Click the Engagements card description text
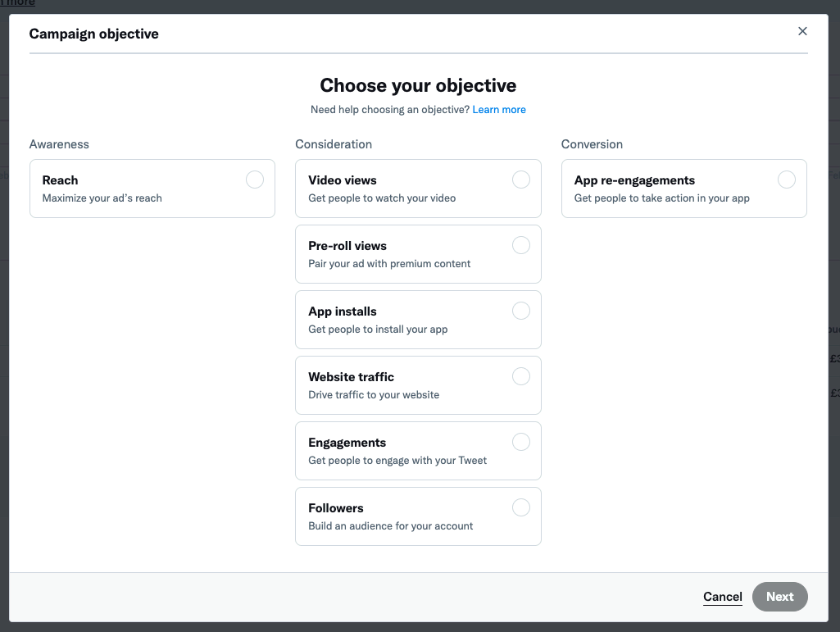The width and height of the screenshot is (840, 632). (397, 461)
